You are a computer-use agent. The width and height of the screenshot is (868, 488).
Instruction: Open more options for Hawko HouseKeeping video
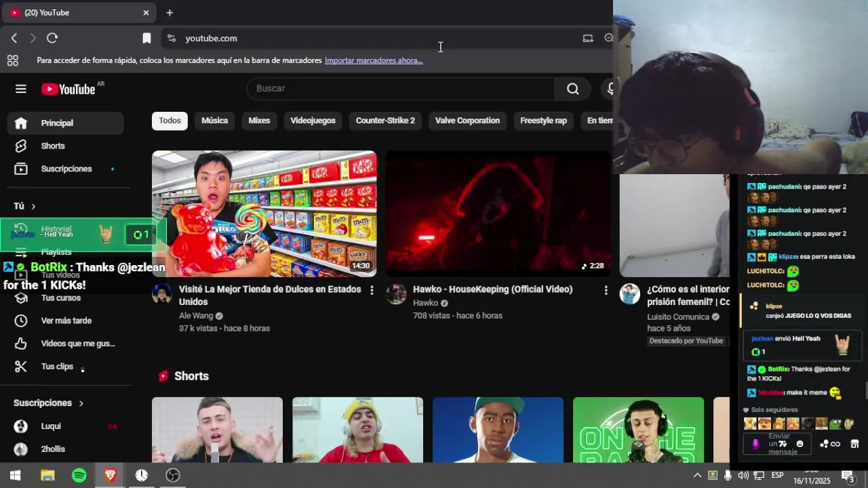pos(606,290)
